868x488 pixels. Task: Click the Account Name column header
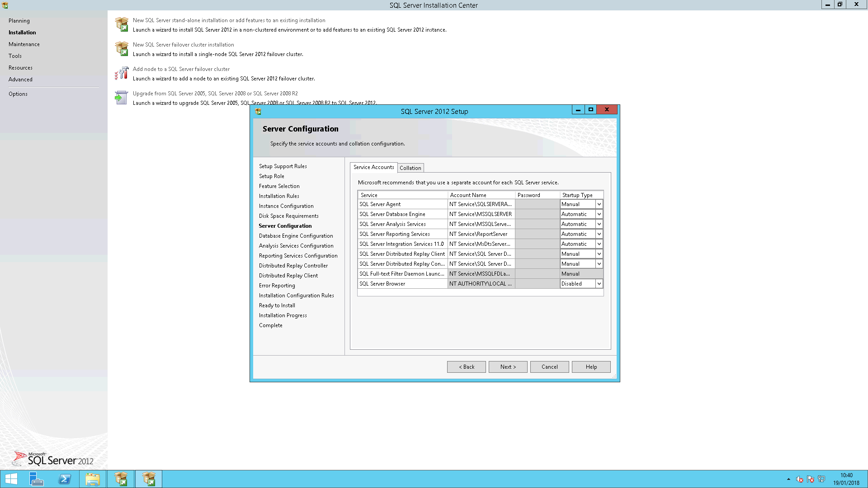click(x=481, y=195)
